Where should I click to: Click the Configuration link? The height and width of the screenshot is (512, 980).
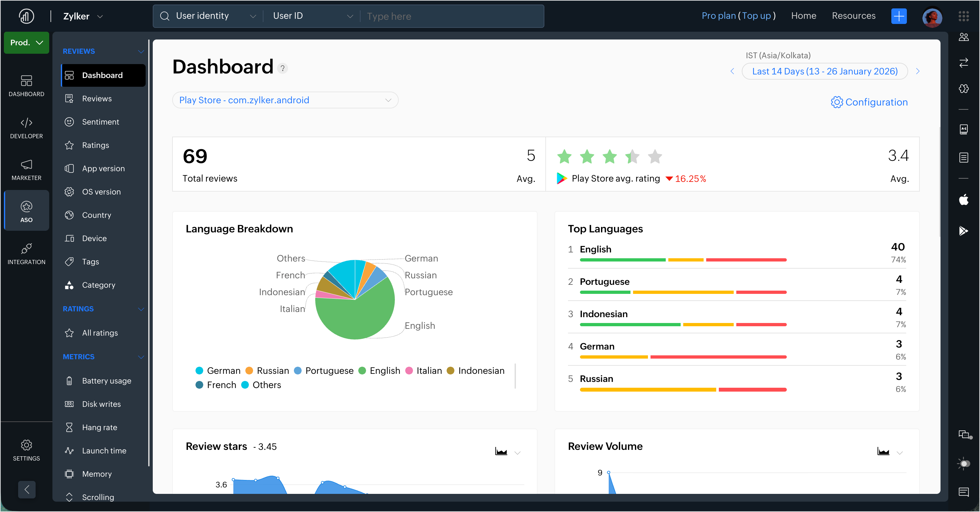869,102
